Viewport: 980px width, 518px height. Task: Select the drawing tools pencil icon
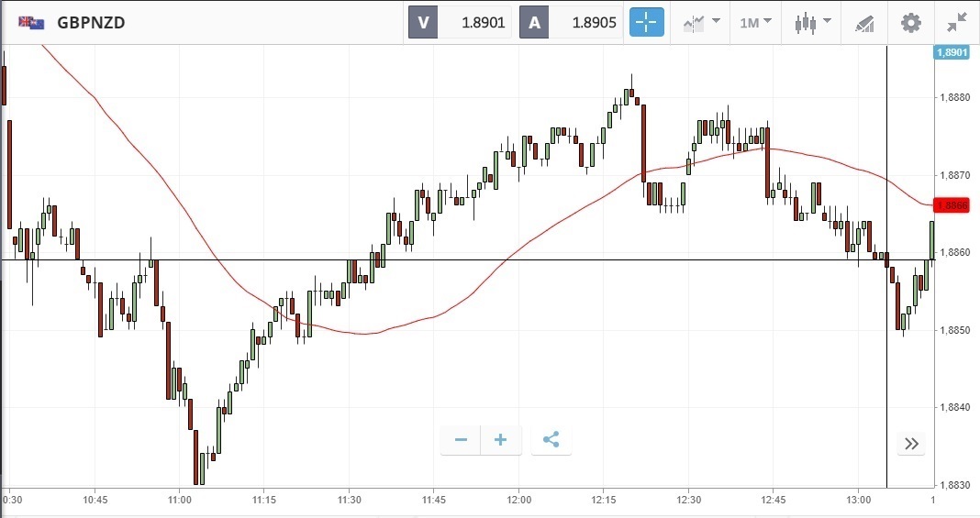pos(864,22)
